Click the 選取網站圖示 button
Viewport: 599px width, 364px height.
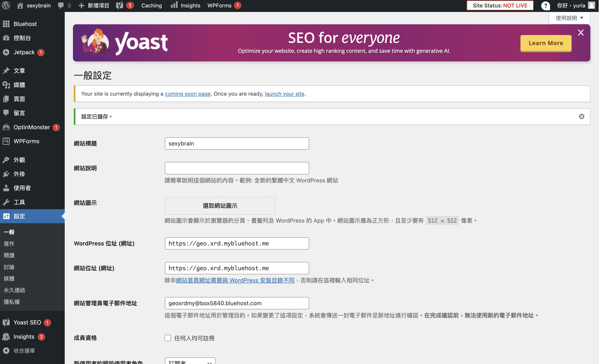point(220,206)
